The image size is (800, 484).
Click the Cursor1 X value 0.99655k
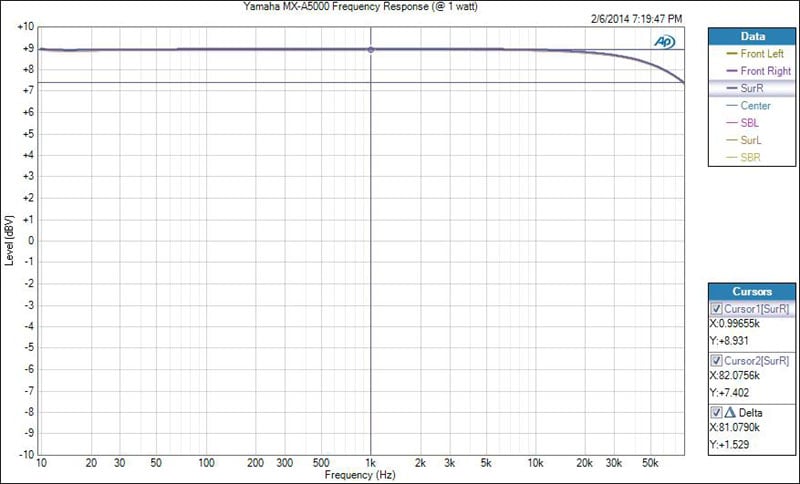click(x=741, y=324)
